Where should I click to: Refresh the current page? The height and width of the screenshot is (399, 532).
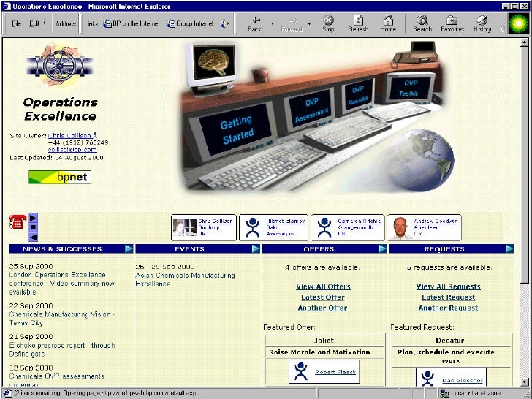tap(358, 23)
